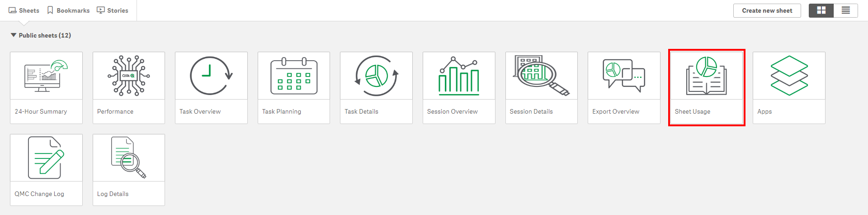
Task: Switch to list view
Action: point(845,10)
